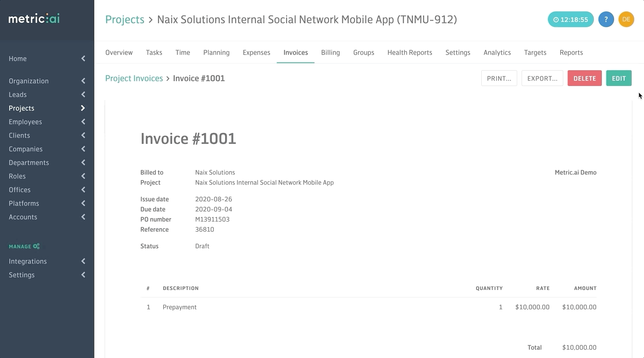
Task: Click the due date 2020-09-04
Action: click(214, 209)
